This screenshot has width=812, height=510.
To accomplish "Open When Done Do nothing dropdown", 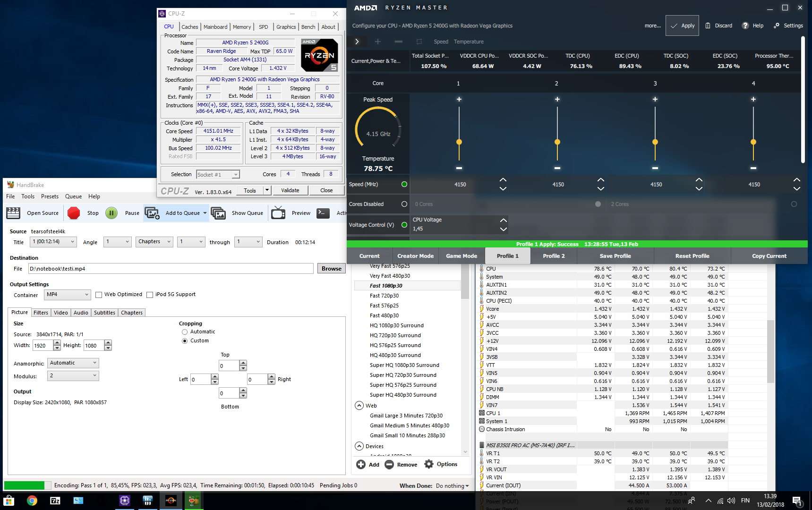I will click(x=453, y=486).
